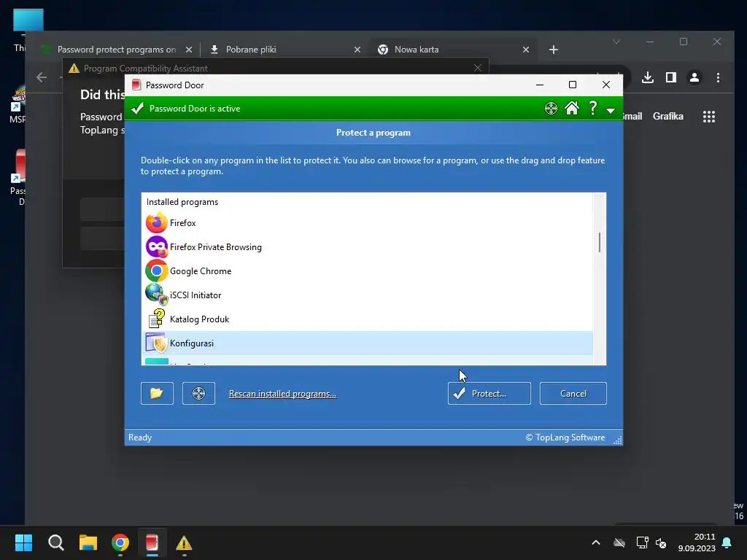This screenshot has height=560, width=747.
Task: Switch to the Pobrane pliki browser tab
Action: 284,50
